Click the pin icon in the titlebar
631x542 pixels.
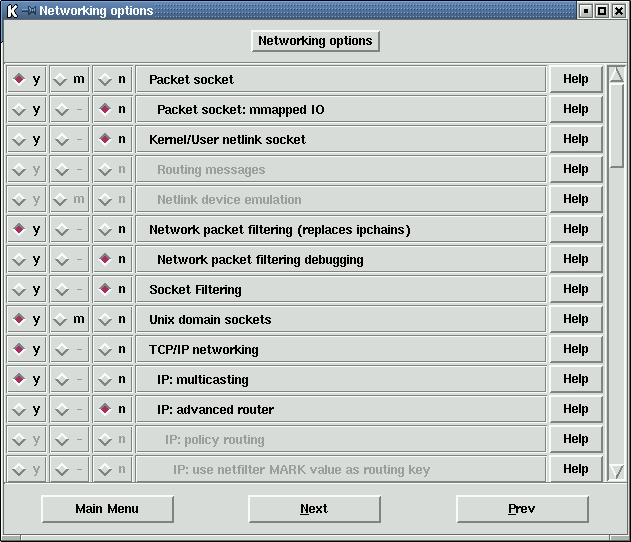pos(30,11)
